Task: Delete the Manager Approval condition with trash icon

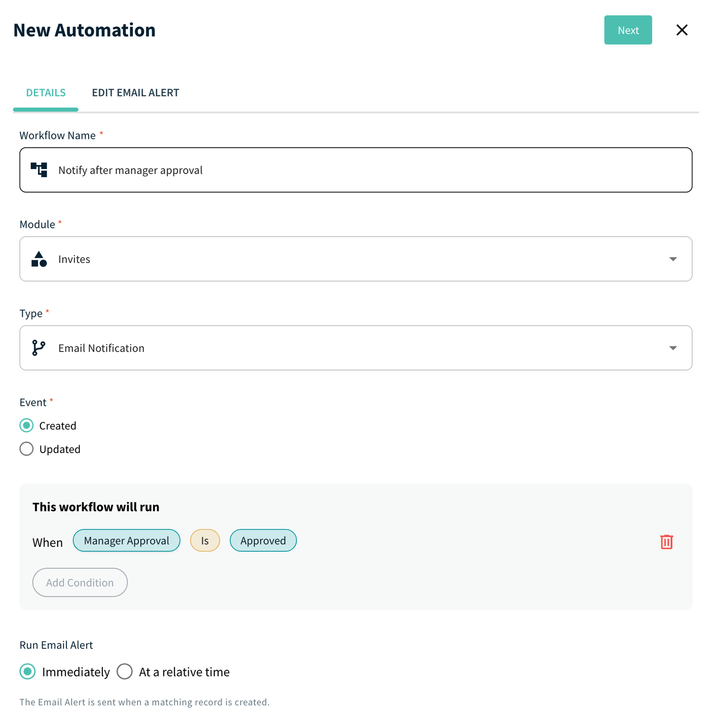Action: coord(666,542)
